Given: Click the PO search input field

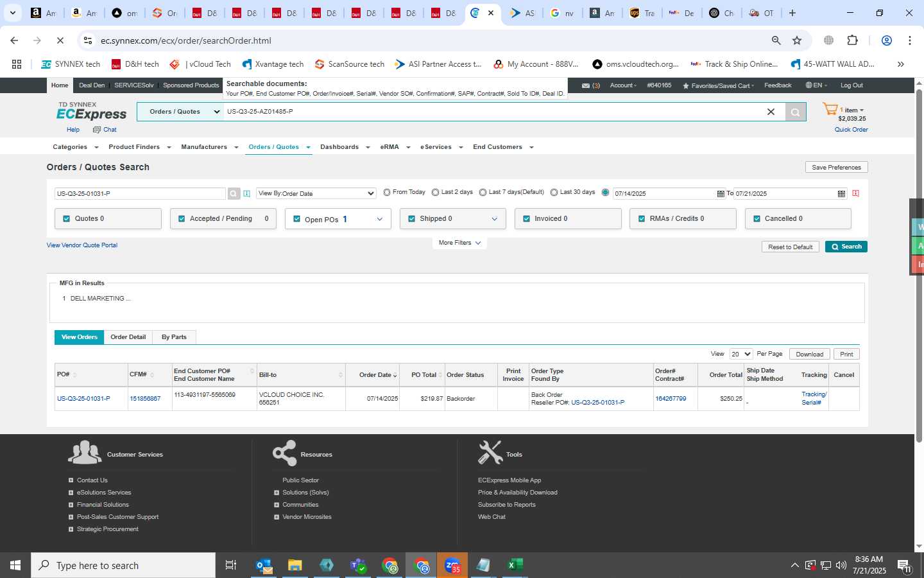Looking at the screenshot, I should pyautogui.click(x=141, y=193).
